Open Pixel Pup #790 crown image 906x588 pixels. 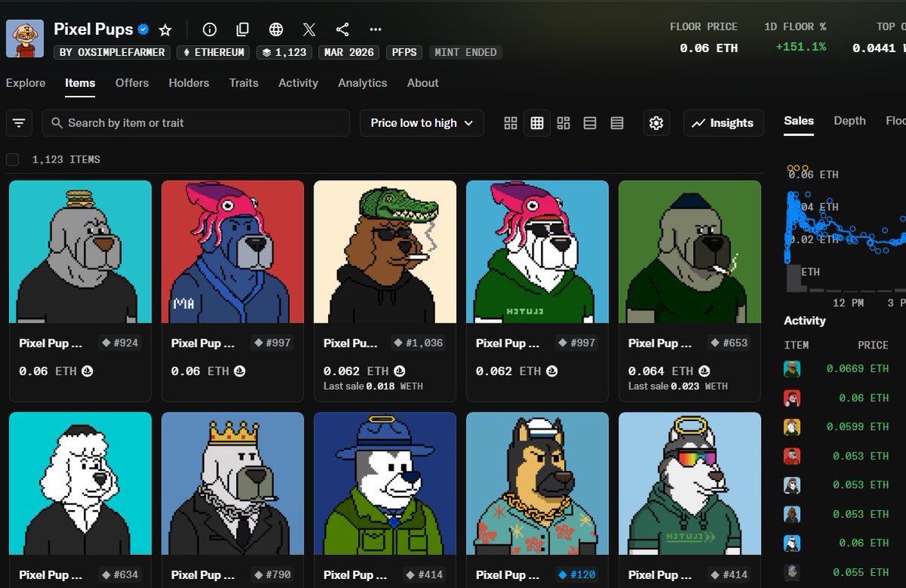pos(233,484)
